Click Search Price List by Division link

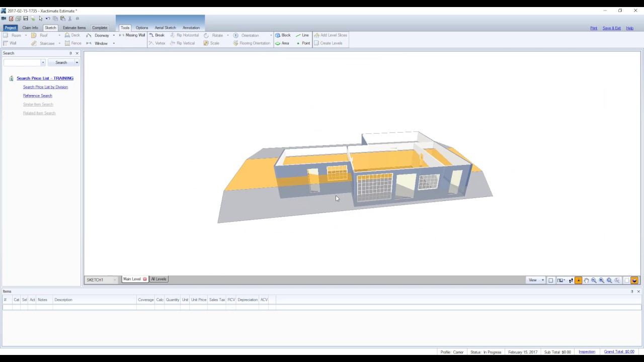[45, 87]
